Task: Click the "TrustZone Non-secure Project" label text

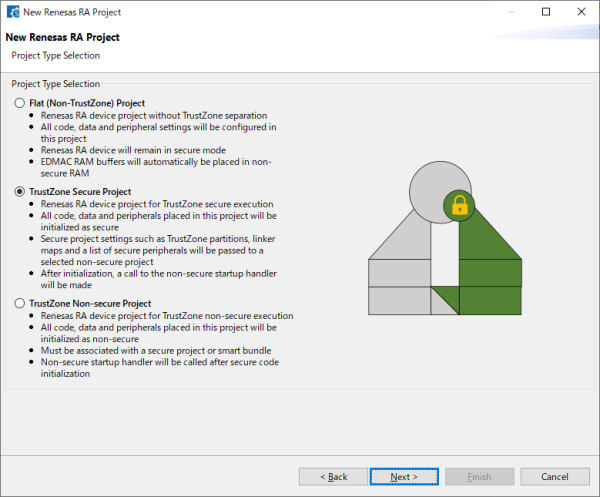Action: coord(90,303)
